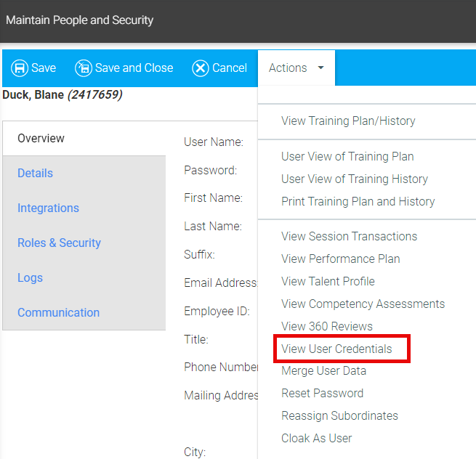Click Reset Password menu option
The image size is (476, 459).
(322, 393)
